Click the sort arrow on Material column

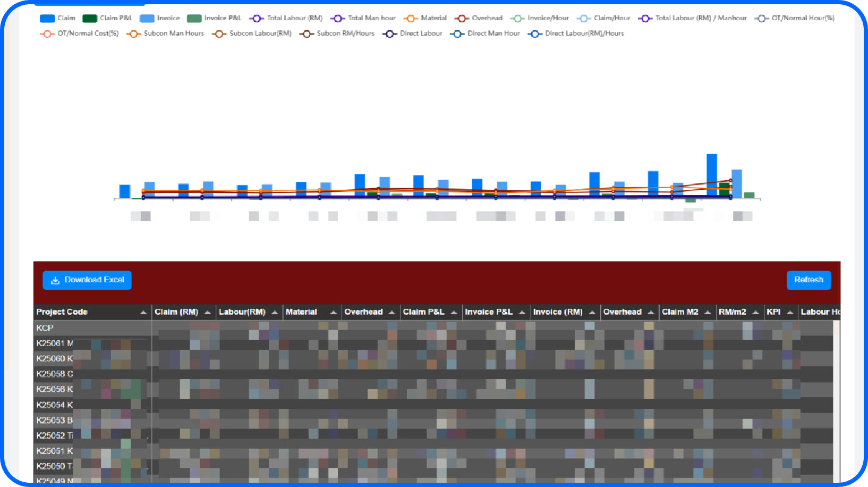coord(334,312)
